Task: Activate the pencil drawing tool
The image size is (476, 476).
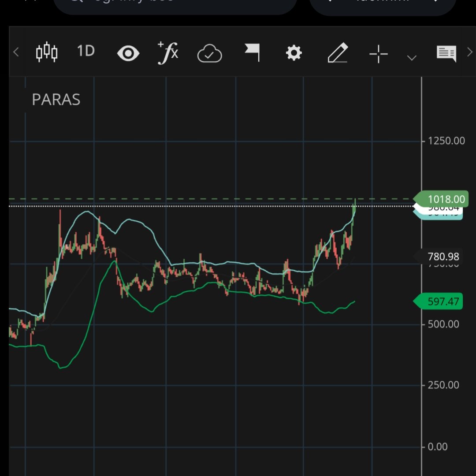Action: 338,53
